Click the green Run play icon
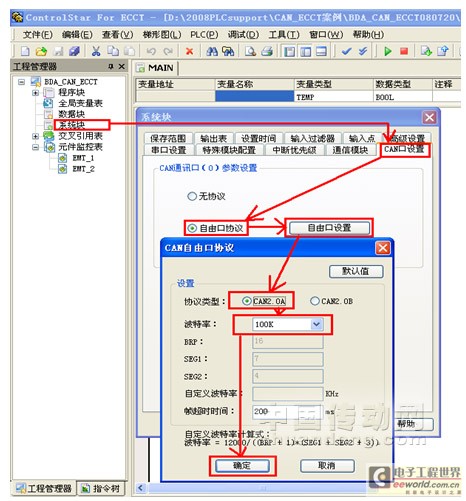466x501 pixels. (387, 51)
